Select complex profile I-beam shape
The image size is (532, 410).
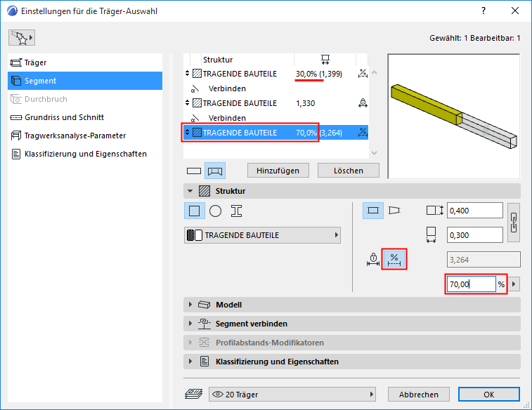pos(236,211)
